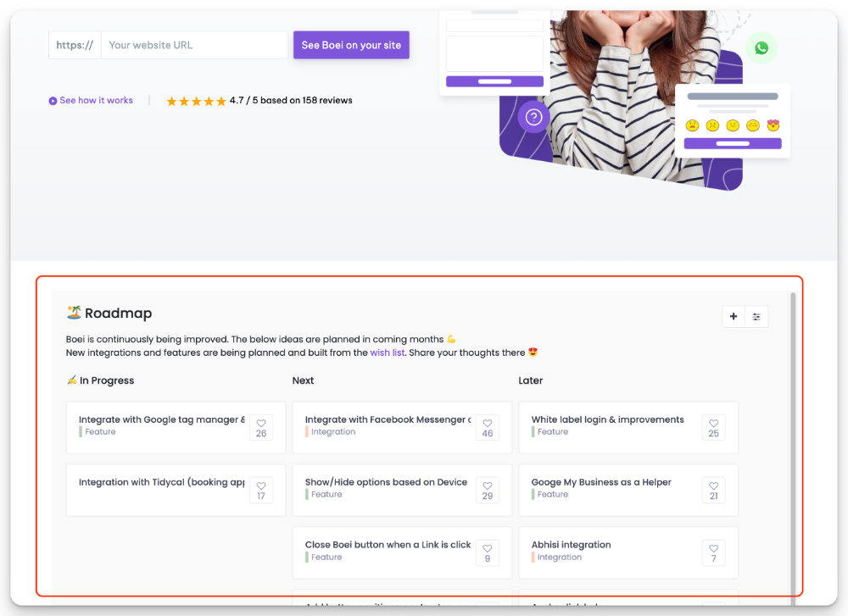Click the purple question mark help icon

point(533,117)
